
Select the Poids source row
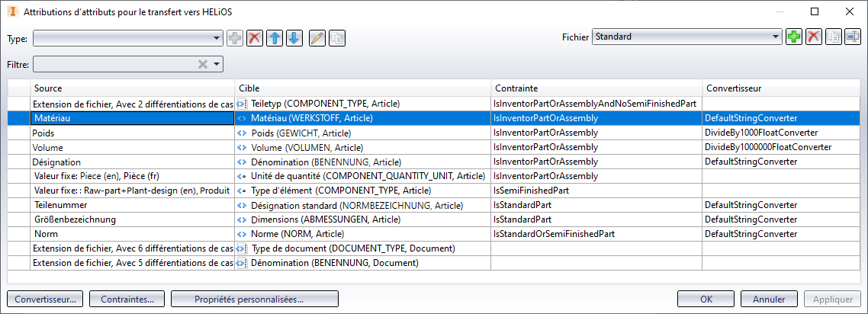point(132,133)
